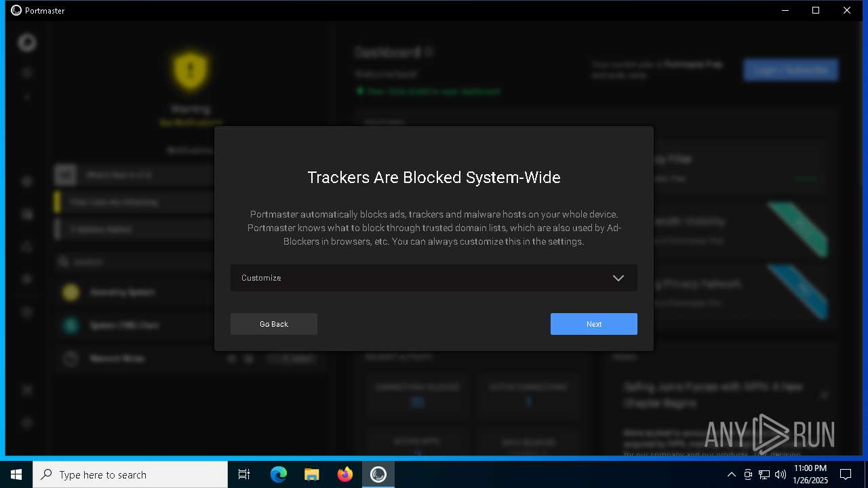
Task: Launch Microsoft Edge from the taskbar
Action: [x=279, y=474]
